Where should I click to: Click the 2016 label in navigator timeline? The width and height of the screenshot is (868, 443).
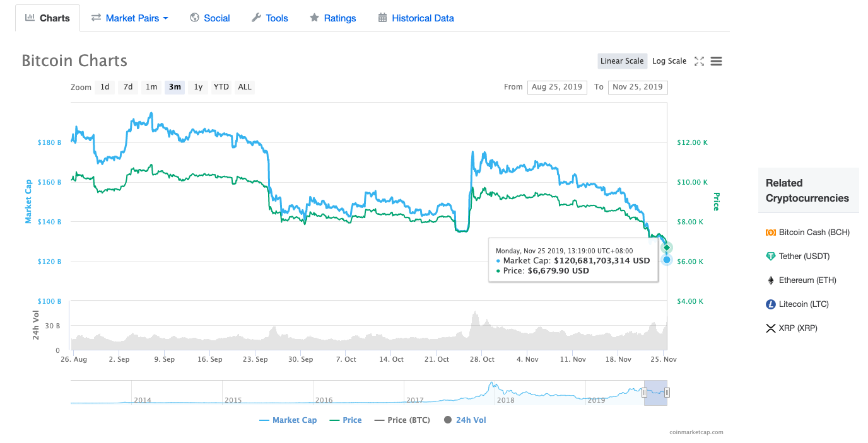coord(324,400)
